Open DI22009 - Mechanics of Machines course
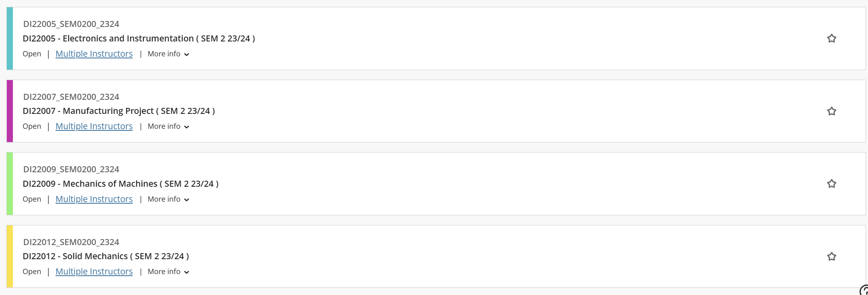 click(x=120, y=184)
